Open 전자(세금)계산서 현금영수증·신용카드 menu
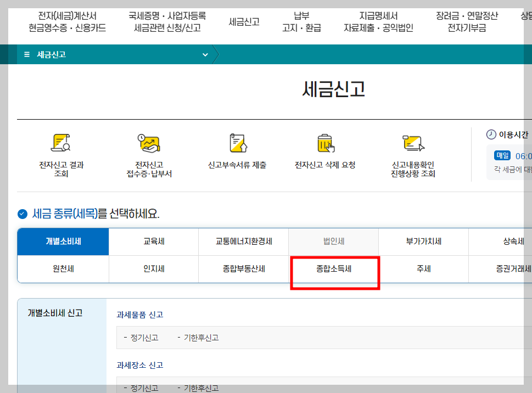Screen dimensions: 532x393 point(67,22)
